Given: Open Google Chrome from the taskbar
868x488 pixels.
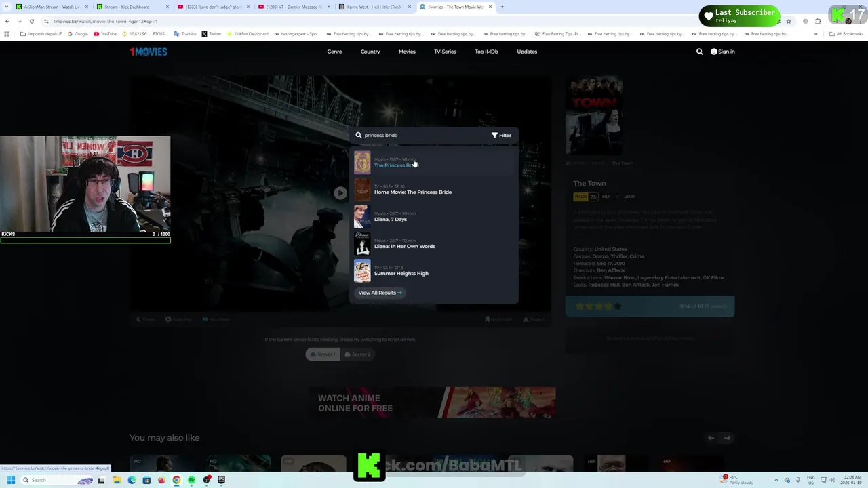Looking at the screenshot, I should pos(176,480).
